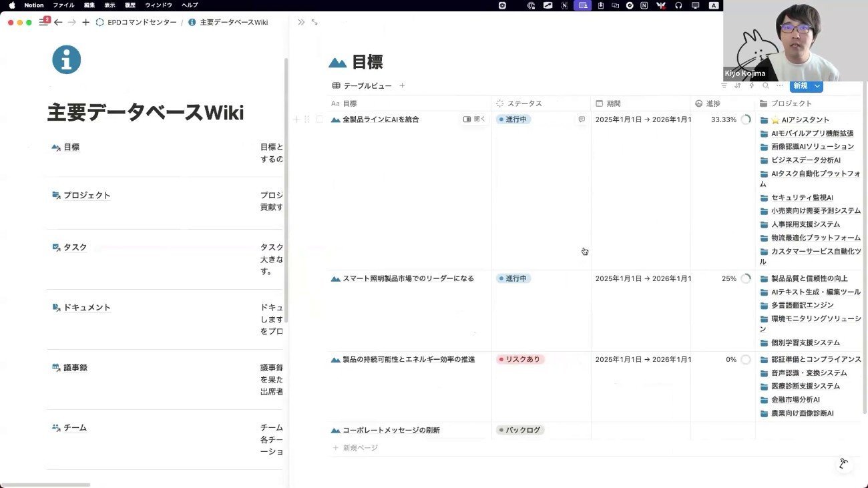This screenshot has width=868, height=488.
Task: Open 金融市場分析AI project relation
Action: coord(790,399)
